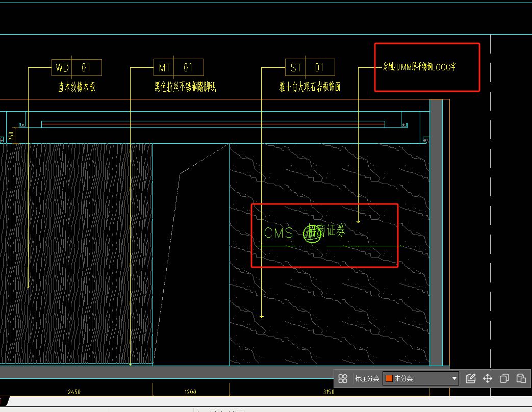Screen dimensions: 532x412
Task: Select the ST material code tag
Action: (x=295, y=68)
